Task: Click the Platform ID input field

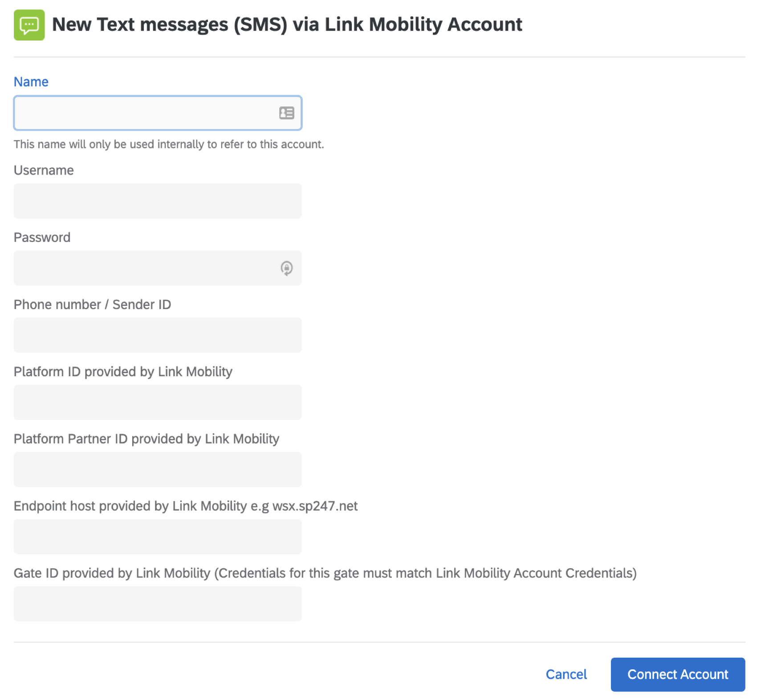Action: (158, 402)
